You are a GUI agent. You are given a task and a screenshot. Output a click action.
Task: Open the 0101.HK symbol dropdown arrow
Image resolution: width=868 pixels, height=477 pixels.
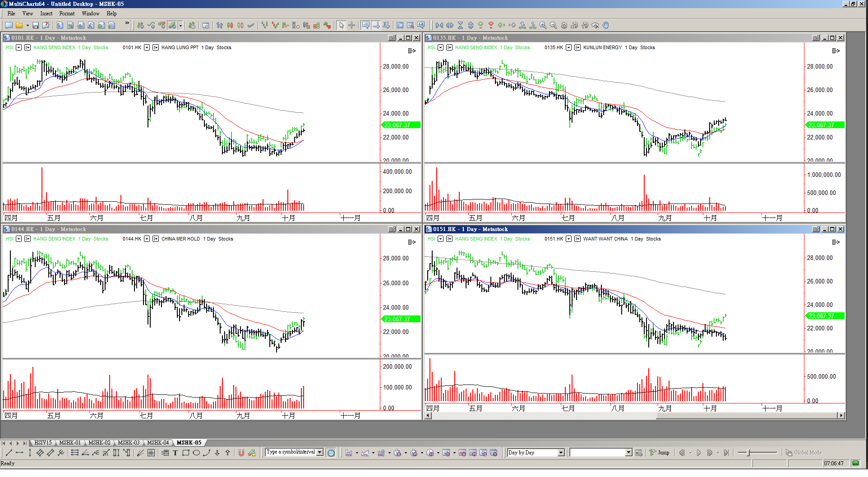pos(147,47)
